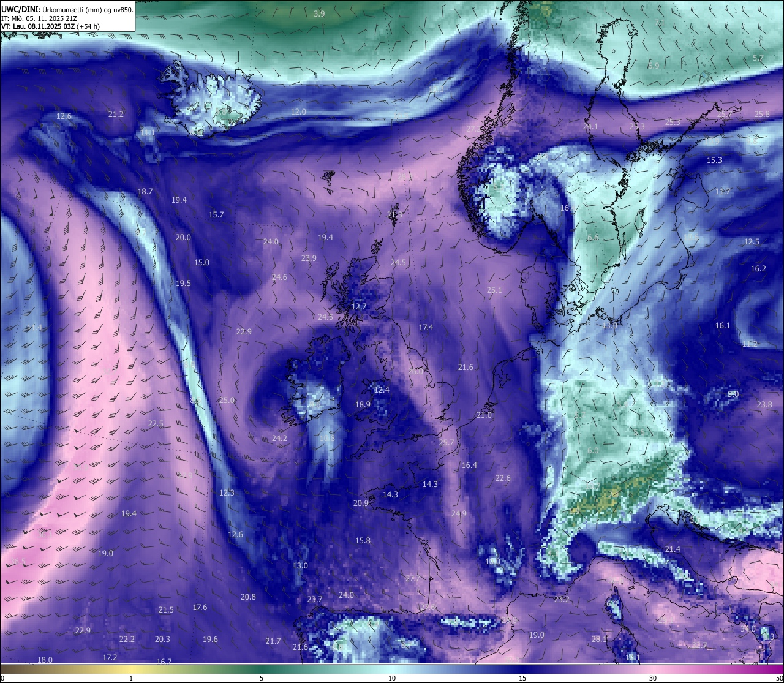Click the 19.5 map value
The width and height of the screenshot is (784, 683).
tap(183, 283)
